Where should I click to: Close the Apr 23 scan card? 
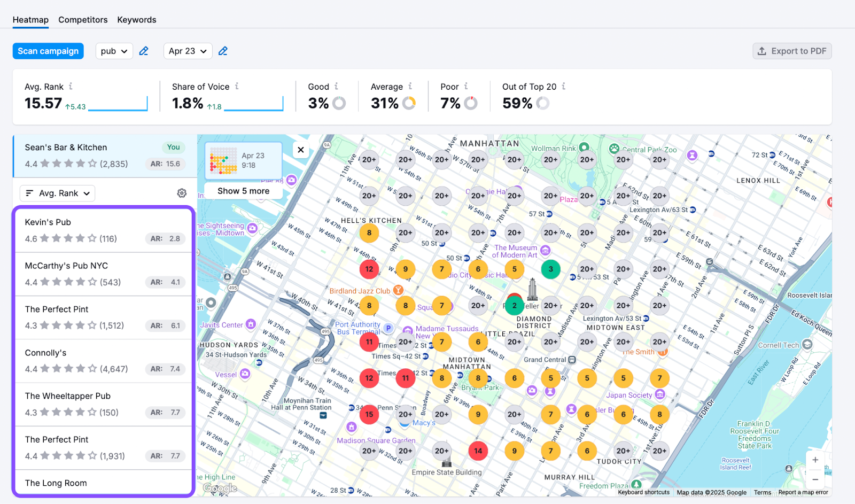301,150
